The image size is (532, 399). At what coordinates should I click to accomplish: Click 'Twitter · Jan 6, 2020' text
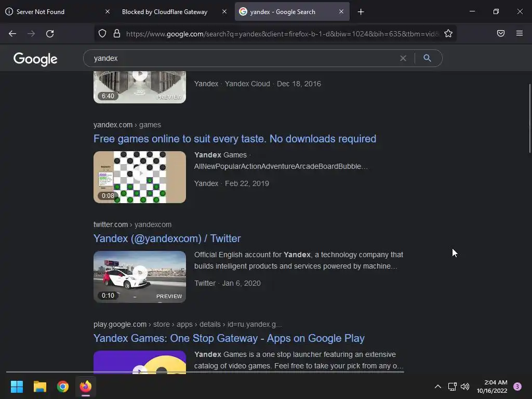[x=228, y=283]
